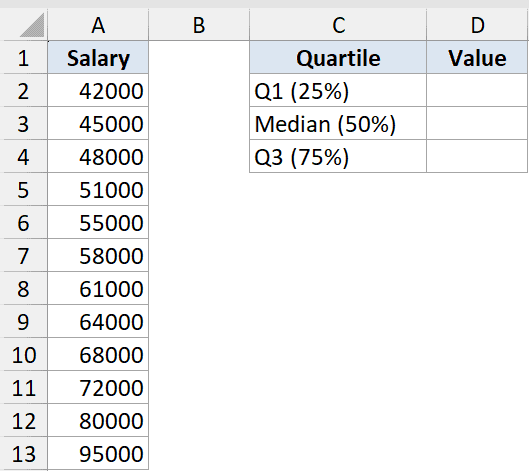Select the empty Value cell beside Median (50%)

[x=477, y=123]
